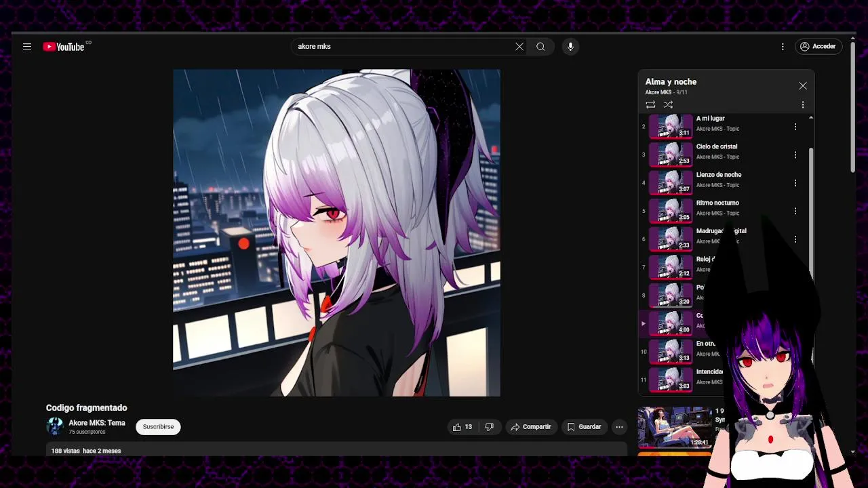This screenshot has height=488, width=868.
Task: Open the 1:28:41 recommended video thumbnail
Action: pos(675,427)
